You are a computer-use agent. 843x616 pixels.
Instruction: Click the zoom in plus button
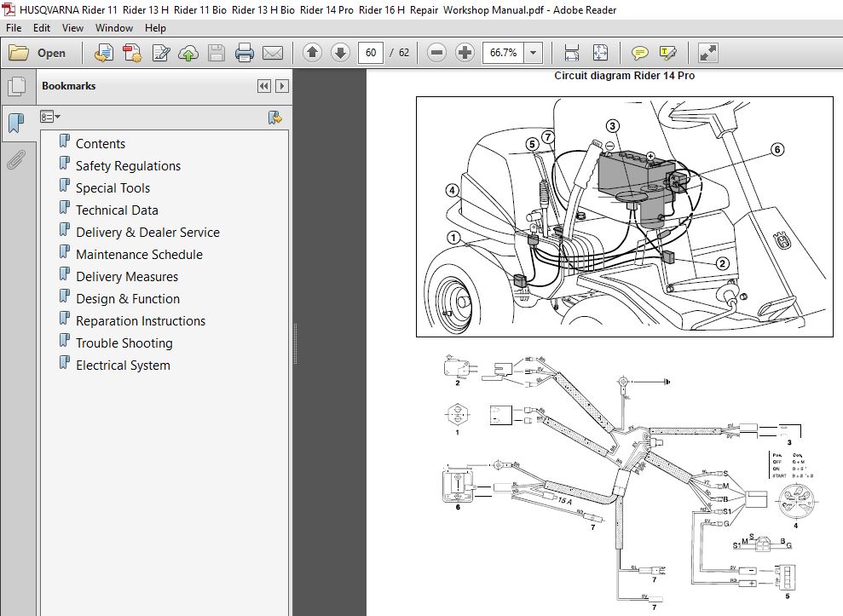tap(465, 53)
